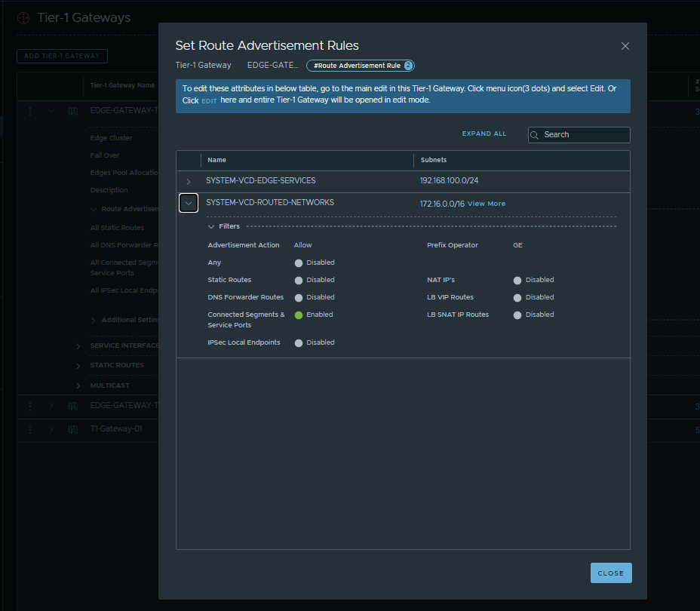Click View More subnets link
The height and width of the screenshot is (611, 700).
pyautogui.click(x=487, y=204)
